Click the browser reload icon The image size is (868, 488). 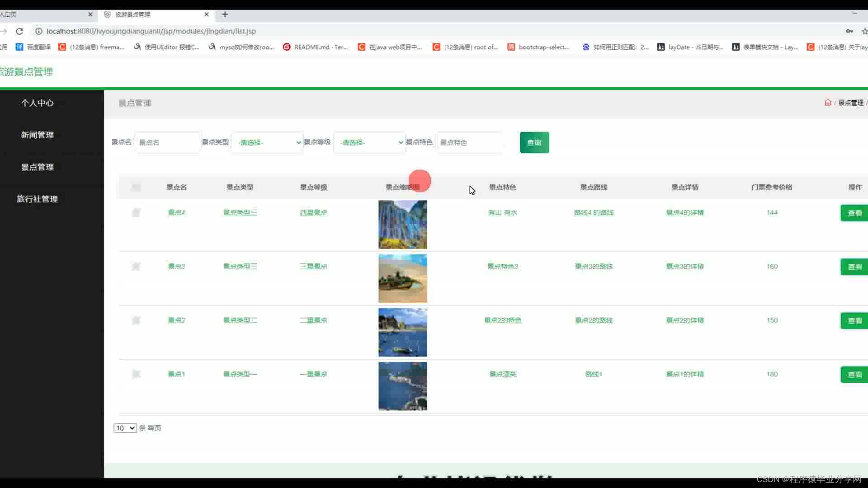[19, 31]
